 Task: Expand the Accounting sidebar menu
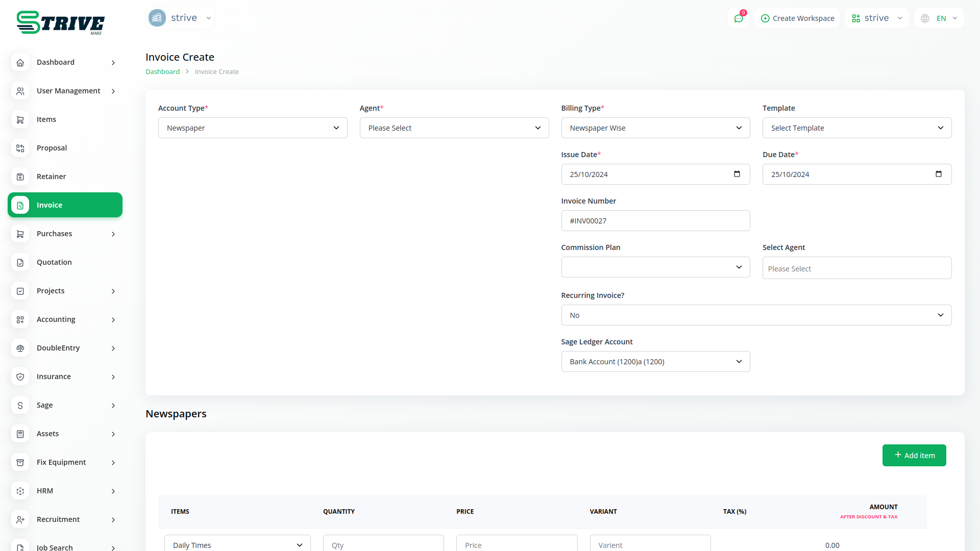click(65, 319)
